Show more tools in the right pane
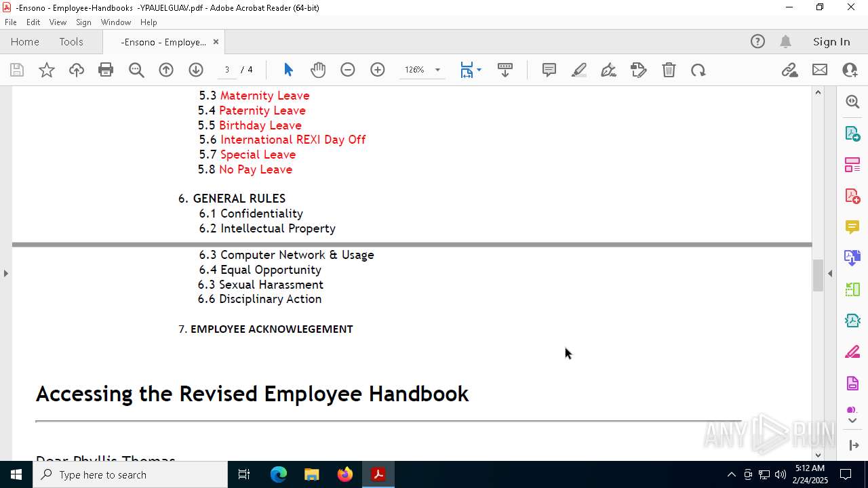This screenshot has width=868, height=488. [852, 421]
